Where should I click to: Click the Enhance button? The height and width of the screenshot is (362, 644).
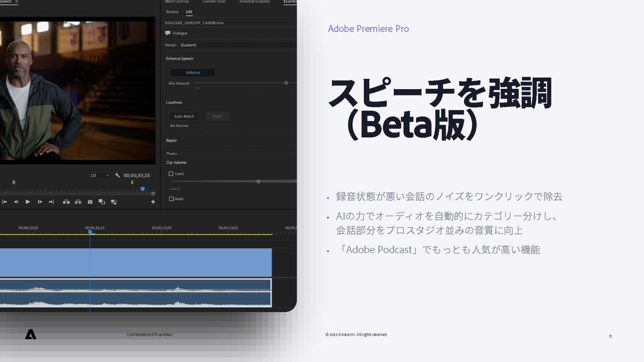click(193, 73)
